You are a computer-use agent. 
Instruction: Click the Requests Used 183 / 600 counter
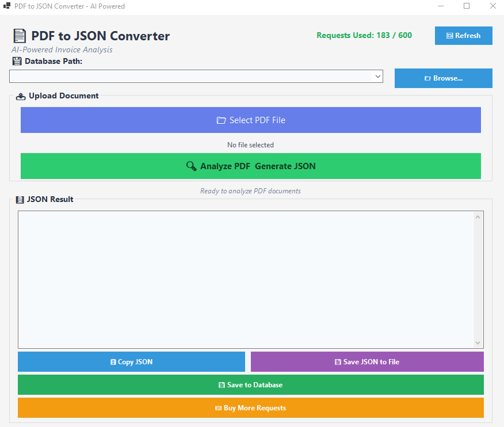point(364,36)
